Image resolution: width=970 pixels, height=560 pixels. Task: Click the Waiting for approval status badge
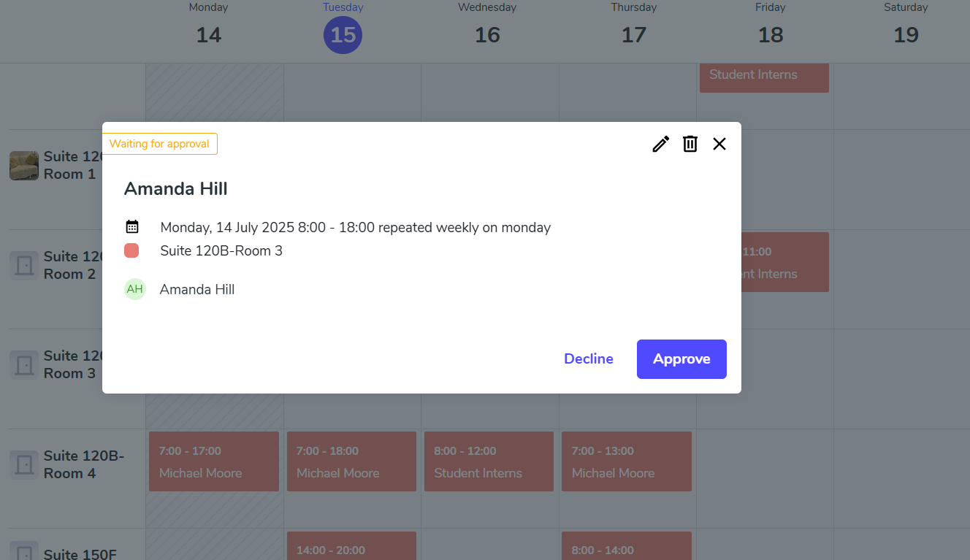coord(160,144)
